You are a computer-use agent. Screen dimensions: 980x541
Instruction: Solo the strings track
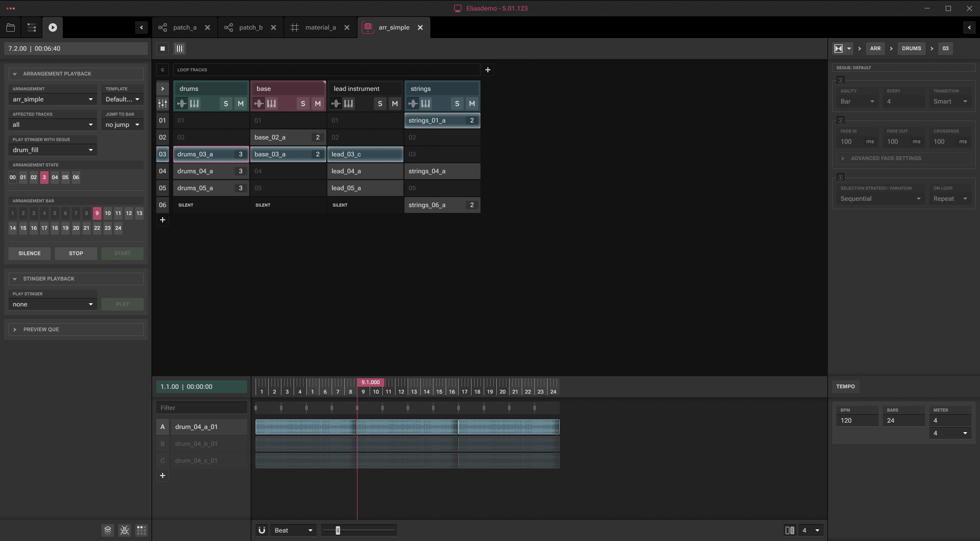(457, 104)
